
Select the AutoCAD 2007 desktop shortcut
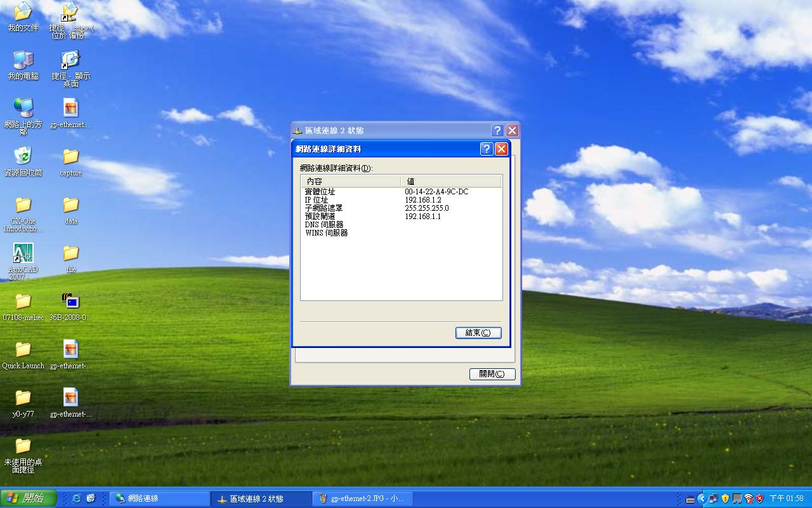(23, 253)
